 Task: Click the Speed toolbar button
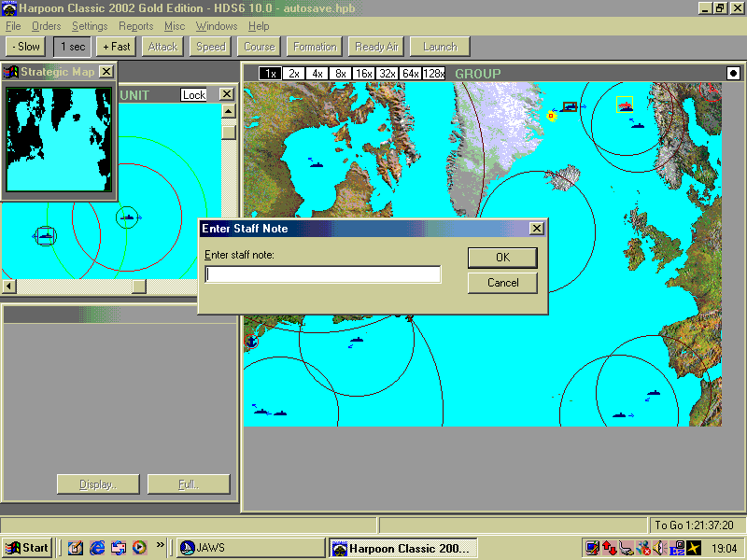click(211, 47)
